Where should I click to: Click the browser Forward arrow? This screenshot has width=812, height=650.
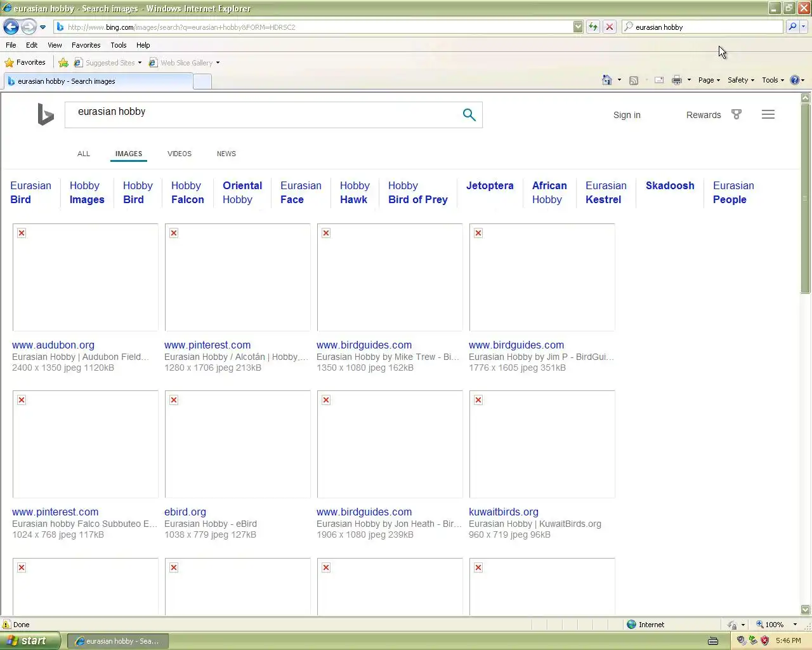[29, 27]
